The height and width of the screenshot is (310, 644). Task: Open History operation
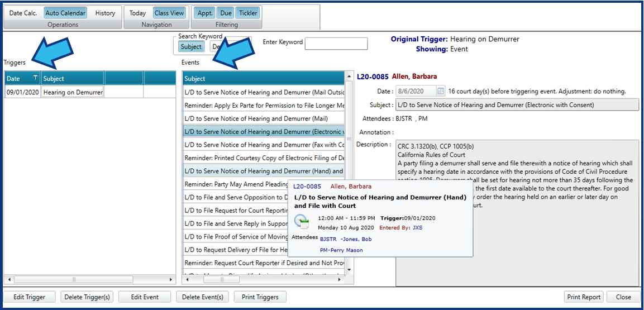point(105,13)
